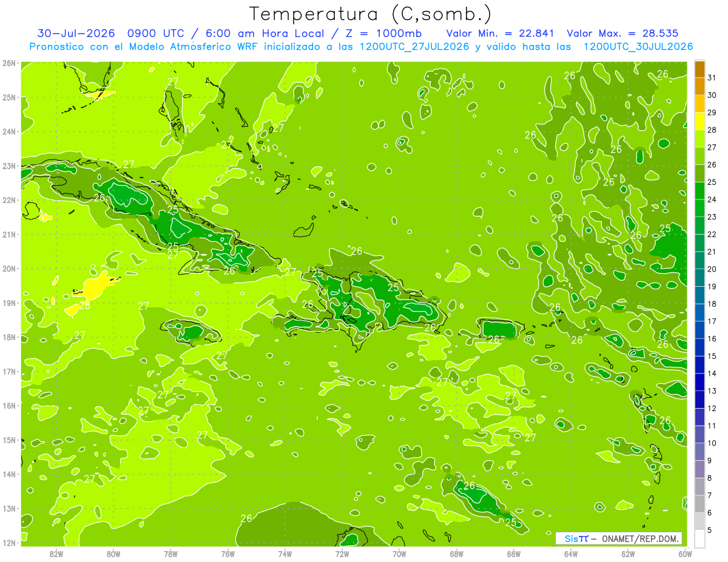Click the '24N' latitude axis label
The image size is (728, 562).
(8, 132)
